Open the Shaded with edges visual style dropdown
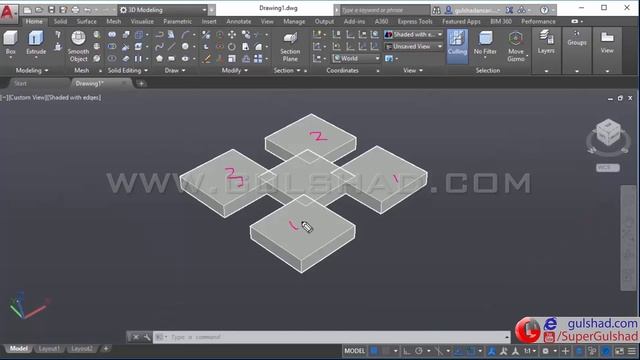The height and width of the screenshot is (360, 640). point(413,35)
